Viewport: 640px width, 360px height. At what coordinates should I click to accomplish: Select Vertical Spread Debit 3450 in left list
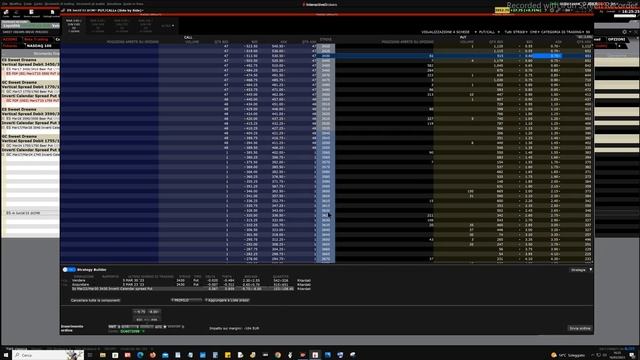click(31, 64)
